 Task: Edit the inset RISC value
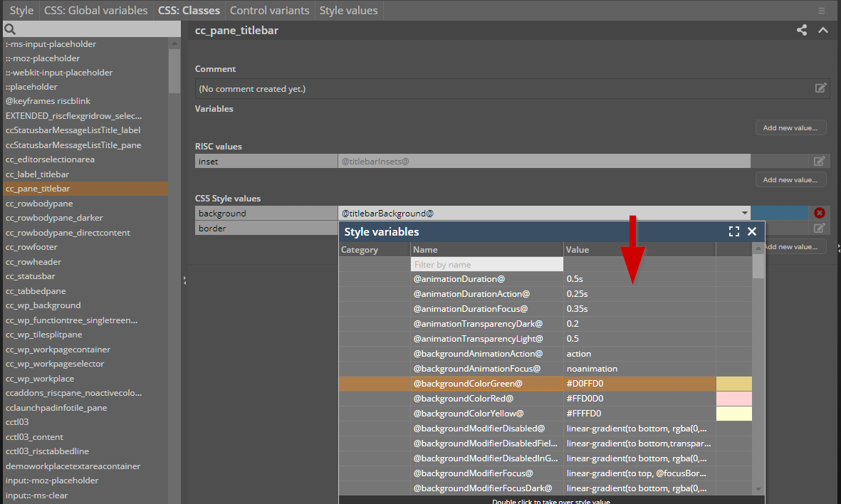[820, 162]
